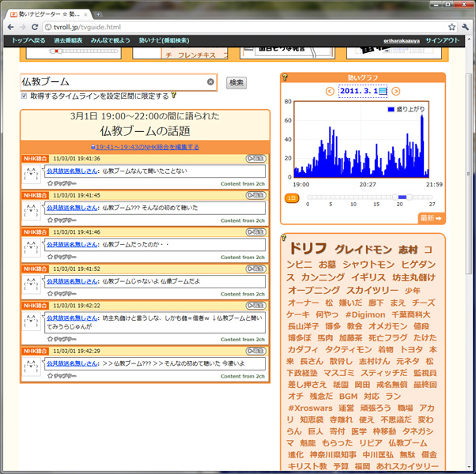Click the 志村 keyword in the tag cloud

pyautogui.click(x=408, y=250)
